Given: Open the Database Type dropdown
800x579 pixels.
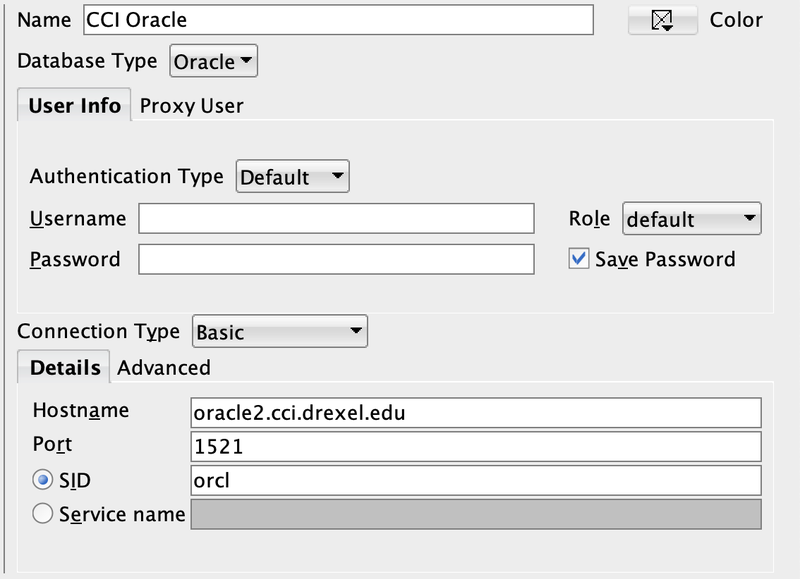Looking at the screenshot, I should pyautogui.click(x=213, y=61).
